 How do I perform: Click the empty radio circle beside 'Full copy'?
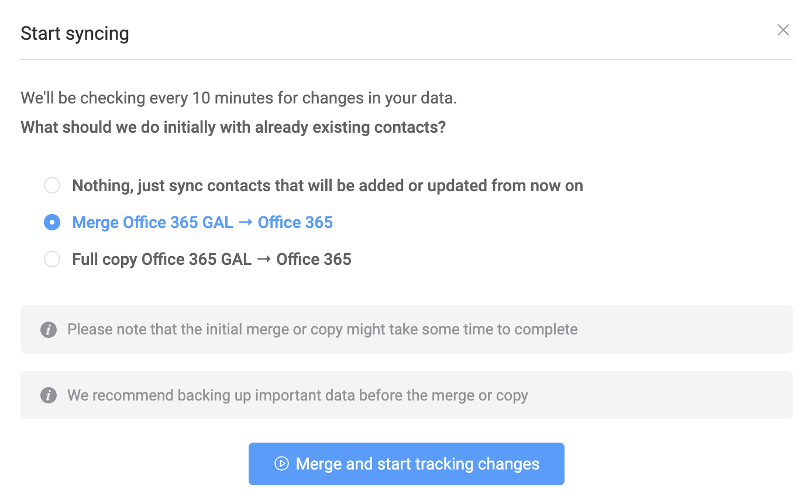tap(51, 259)
